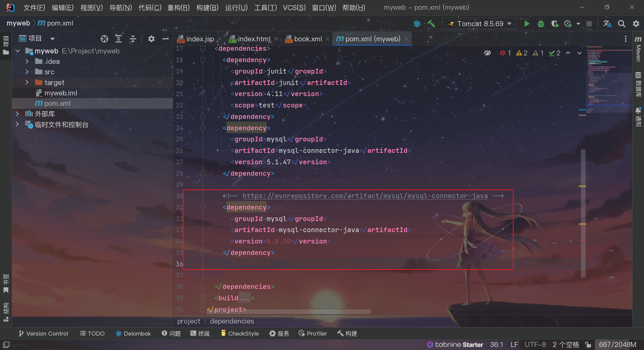This screenshot has height=350, width=644.
Task: Open the VCS(S) menu
Action: (294, 7)
